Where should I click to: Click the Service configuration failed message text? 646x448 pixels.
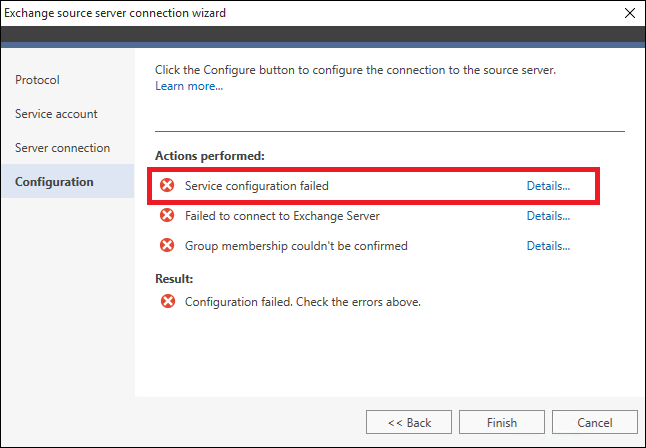click(x=257, y=186)
